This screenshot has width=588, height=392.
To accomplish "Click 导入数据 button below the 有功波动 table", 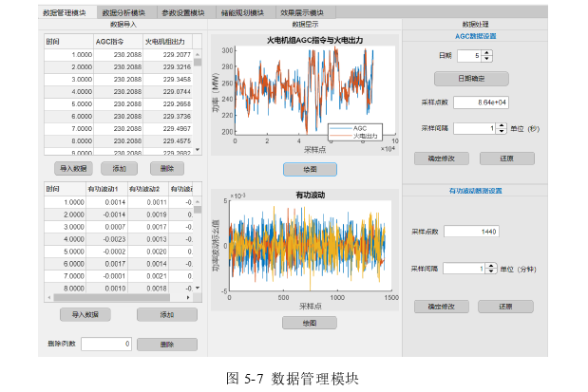I will pyautogui.click(x=85, y=314).
